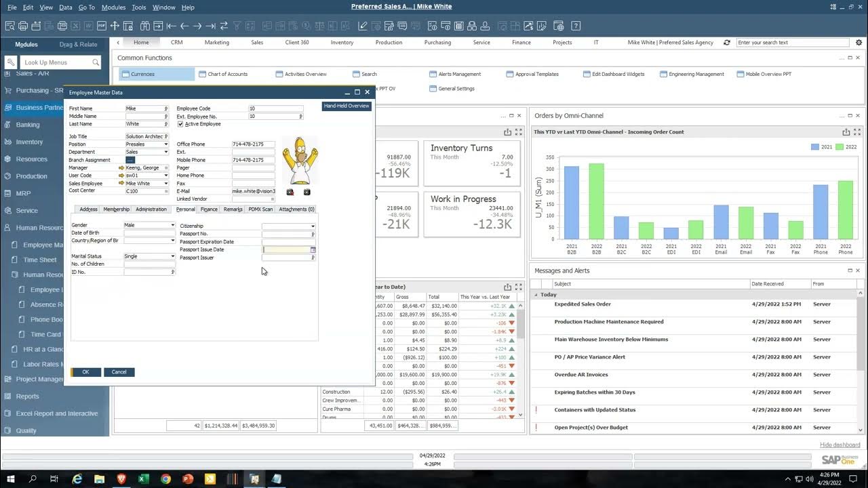
Task: Click the Branch Assignment ellipsis button
Action: [x=130, y=160]
